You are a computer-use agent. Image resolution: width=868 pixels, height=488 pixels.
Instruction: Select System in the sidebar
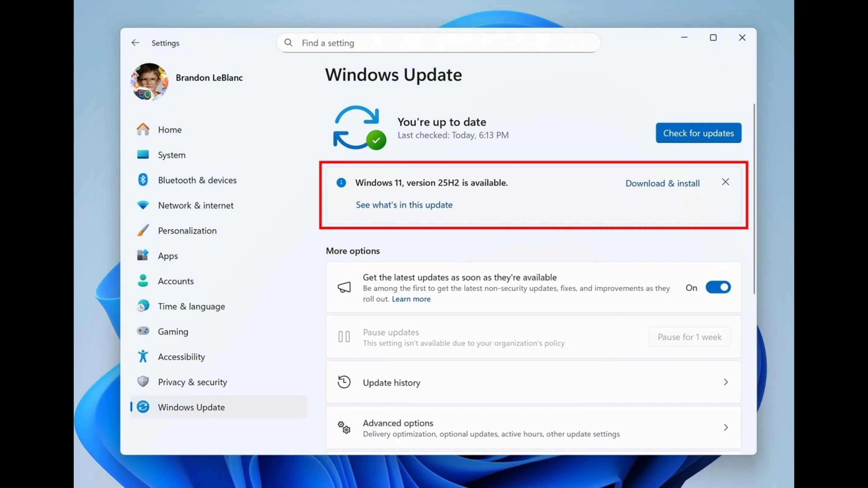tap(171, 155)
